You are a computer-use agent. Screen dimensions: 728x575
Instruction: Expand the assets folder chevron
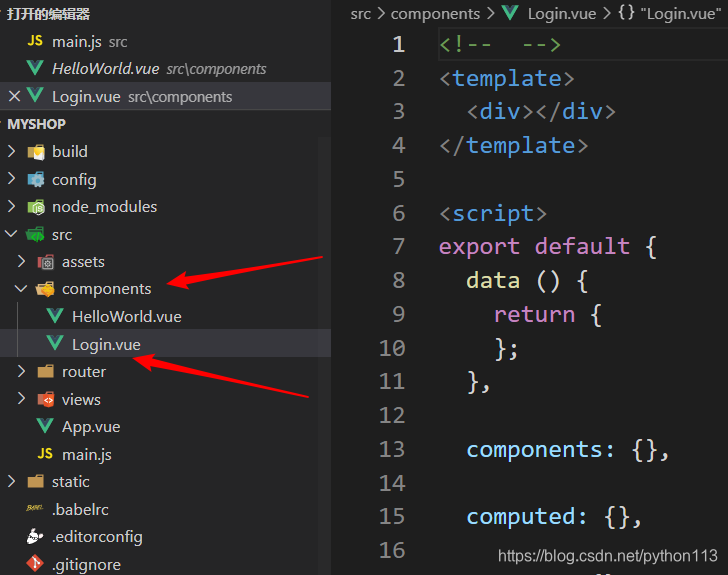pyautogui.click(x=21, y=261)
